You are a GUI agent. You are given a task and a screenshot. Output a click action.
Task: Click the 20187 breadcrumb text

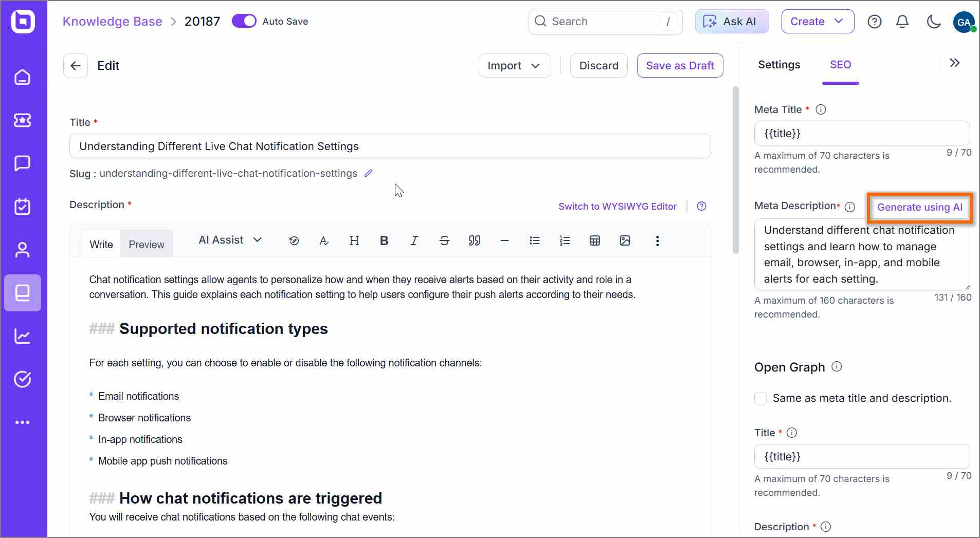coord(202,22)
